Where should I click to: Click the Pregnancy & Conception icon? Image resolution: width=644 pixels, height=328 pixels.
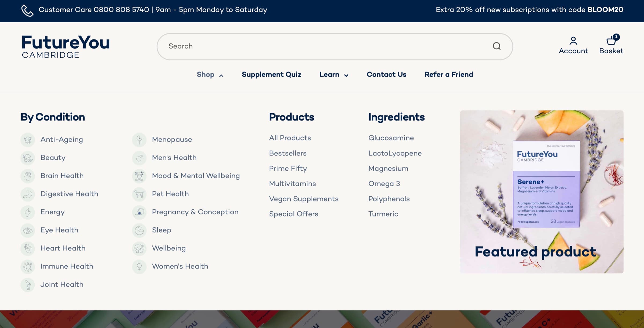139,212
